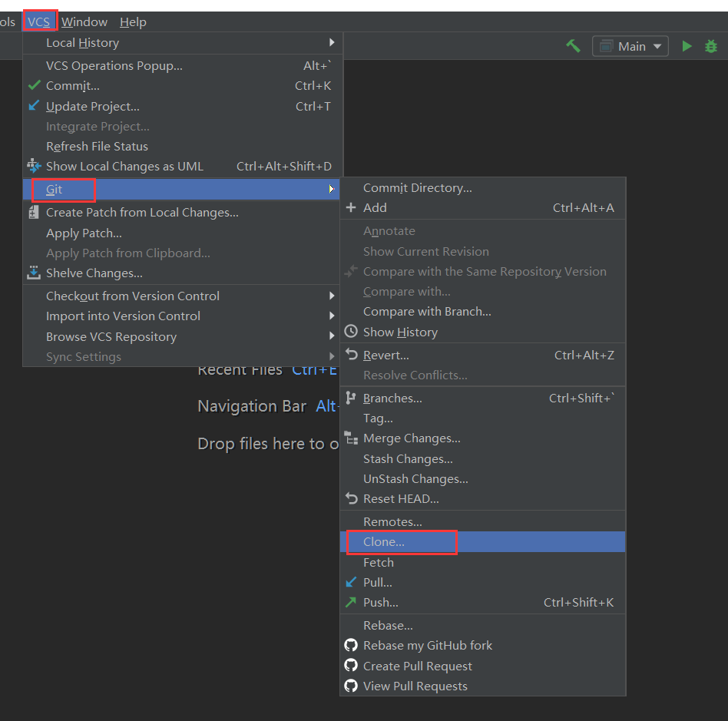
Task: Choose Tag... in Git submenu
Action: pyautogui.click(x=483, y=418)
